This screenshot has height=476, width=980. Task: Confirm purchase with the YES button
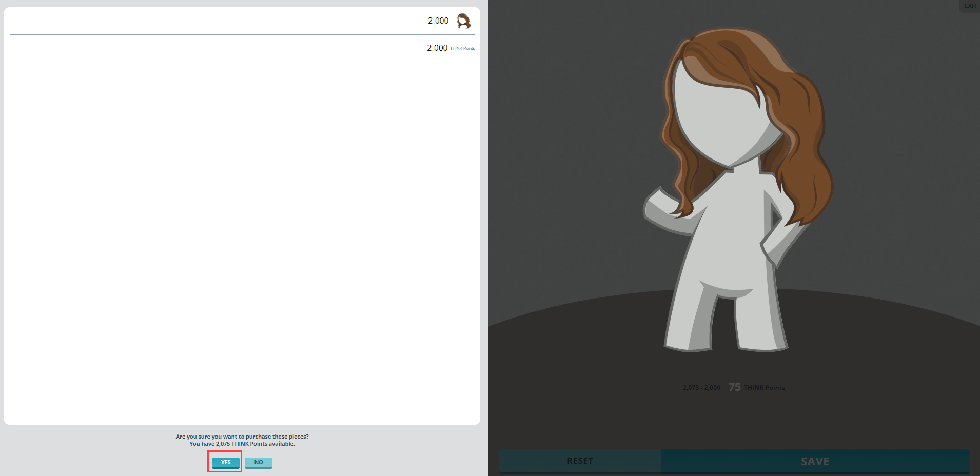click(x=226, y=462)
